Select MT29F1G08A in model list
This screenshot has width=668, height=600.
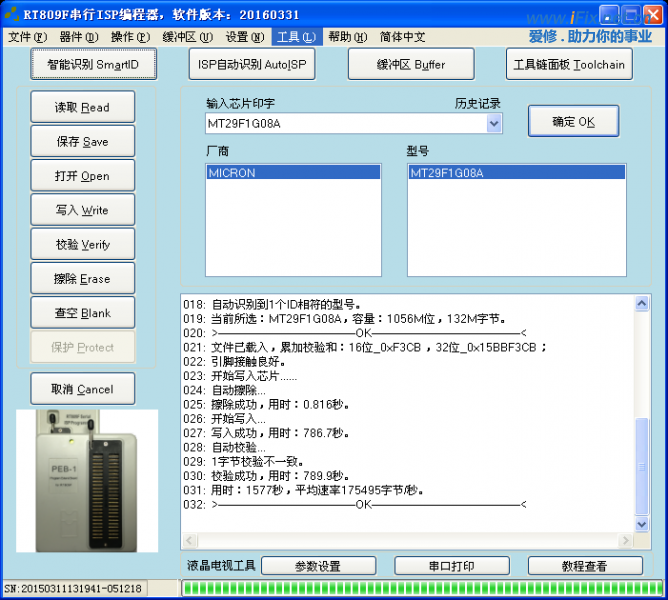coord(516,173)
